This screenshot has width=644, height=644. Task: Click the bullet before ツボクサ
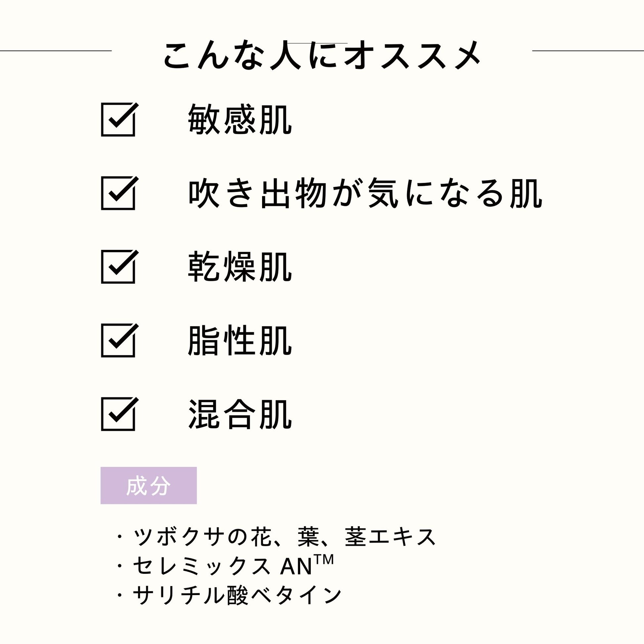[x=119, y=537]
